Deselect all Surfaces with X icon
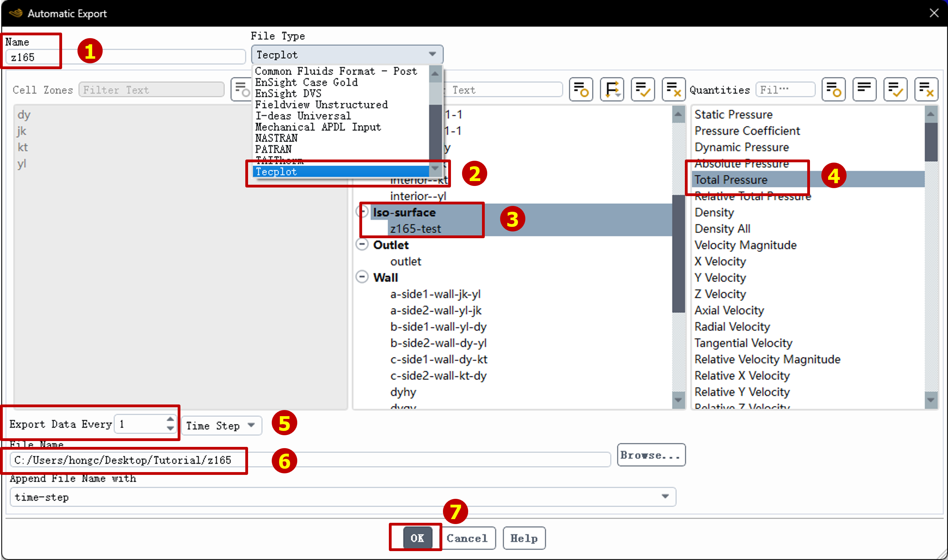The image size is (948, 560). [673, 90]
